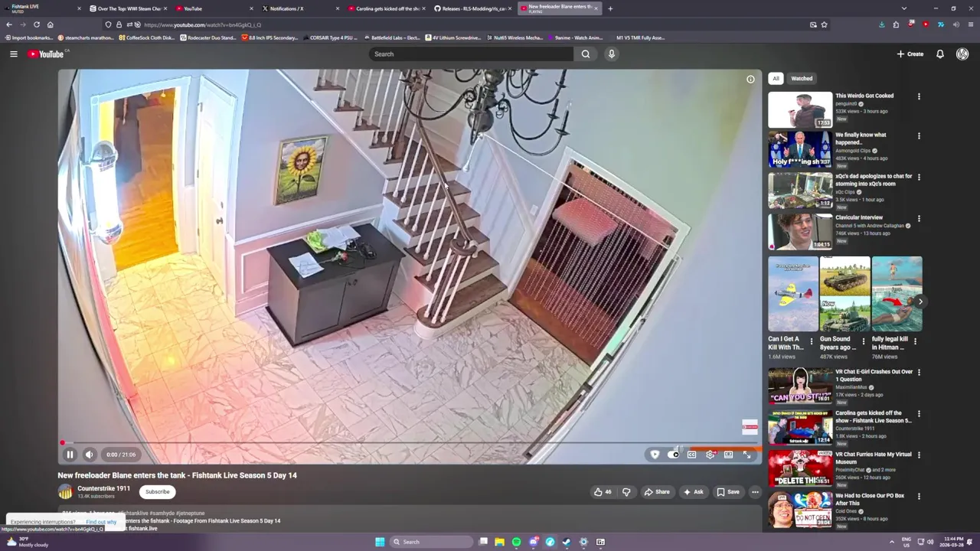Select the Watched filter chip
The image size is (980, 551).
click(x=802, y=78)
